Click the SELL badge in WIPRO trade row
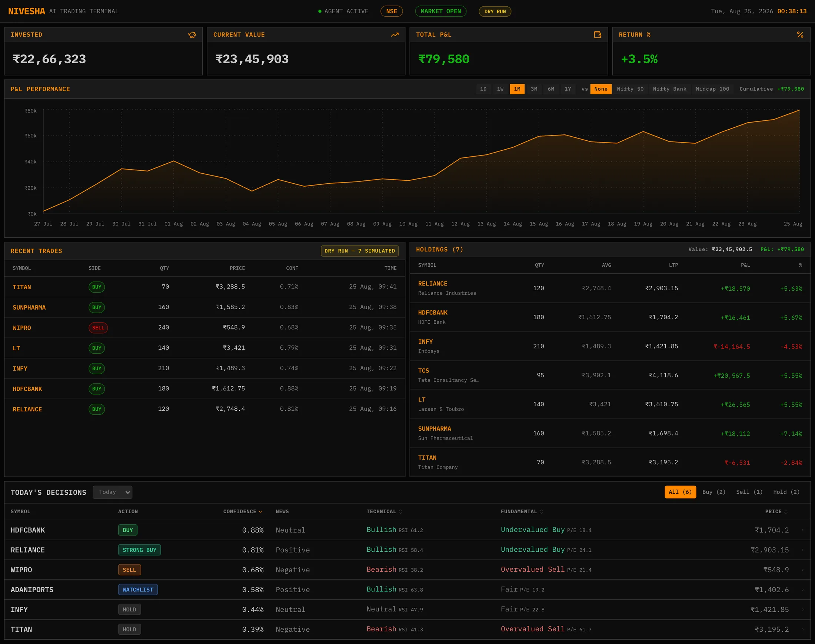815x644 pixels. tap(98, 328)
